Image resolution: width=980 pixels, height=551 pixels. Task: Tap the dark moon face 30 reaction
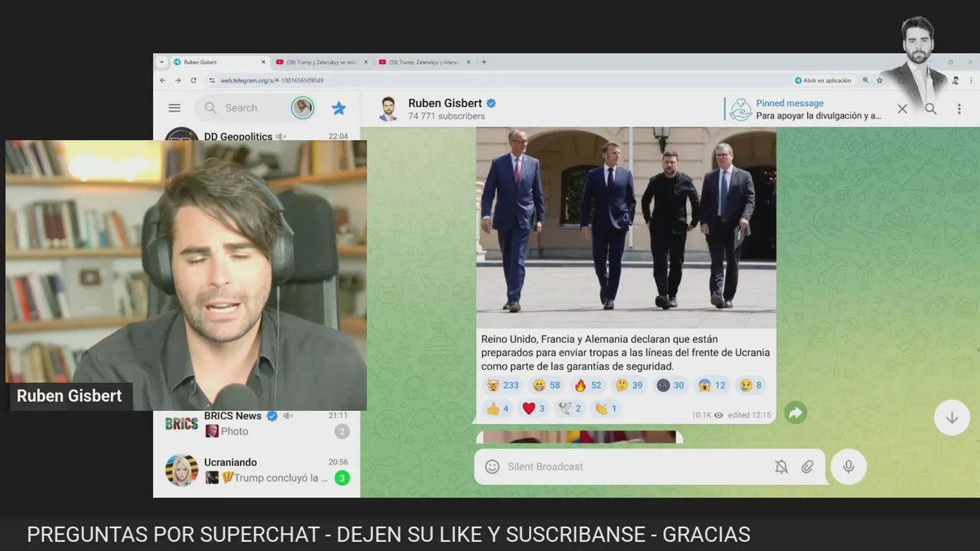point(671,386)
